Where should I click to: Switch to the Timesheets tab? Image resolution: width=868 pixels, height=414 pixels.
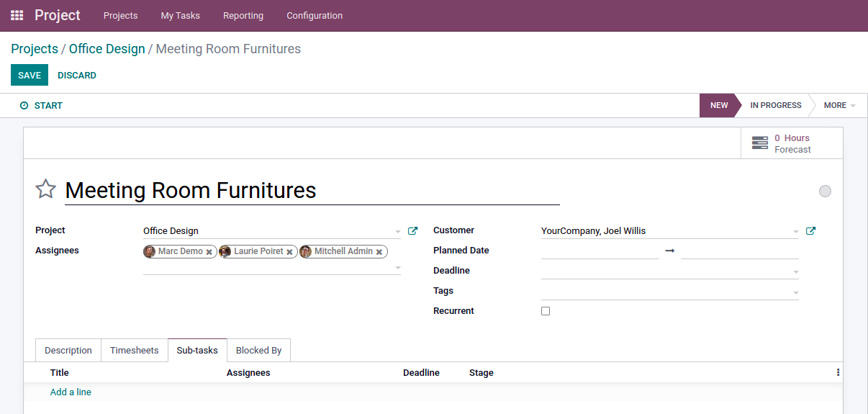135,351
